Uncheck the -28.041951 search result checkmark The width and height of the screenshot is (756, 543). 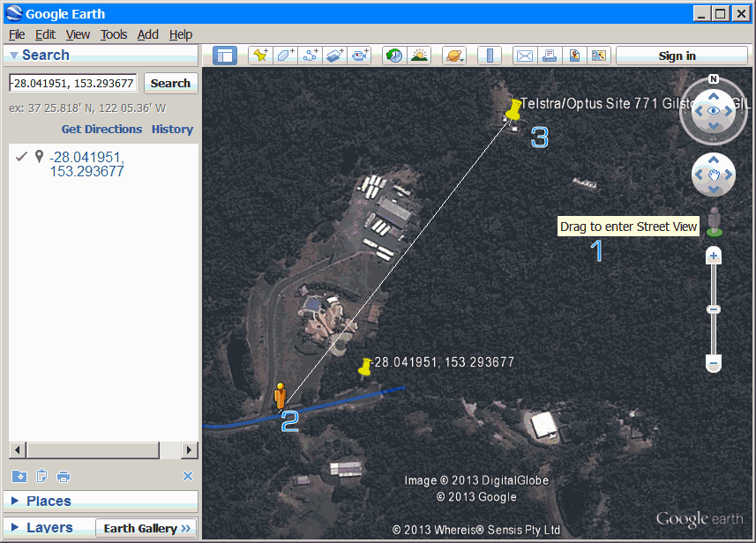pyautogui.click(x=22, y=157)
